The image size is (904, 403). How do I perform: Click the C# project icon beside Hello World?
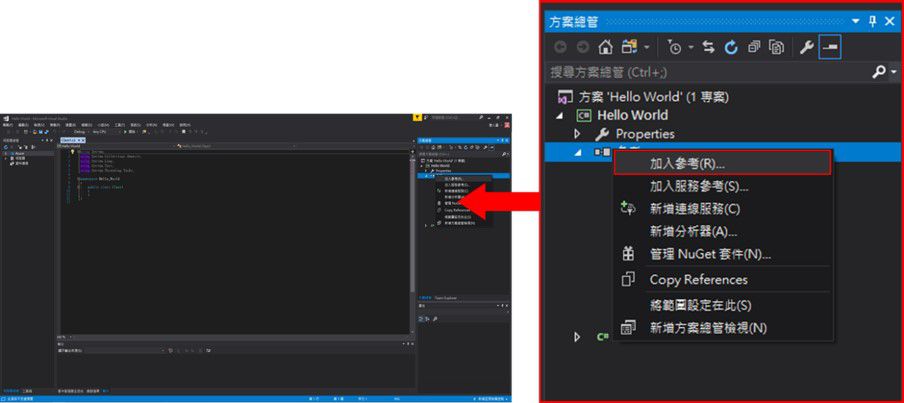pos(584,115)
